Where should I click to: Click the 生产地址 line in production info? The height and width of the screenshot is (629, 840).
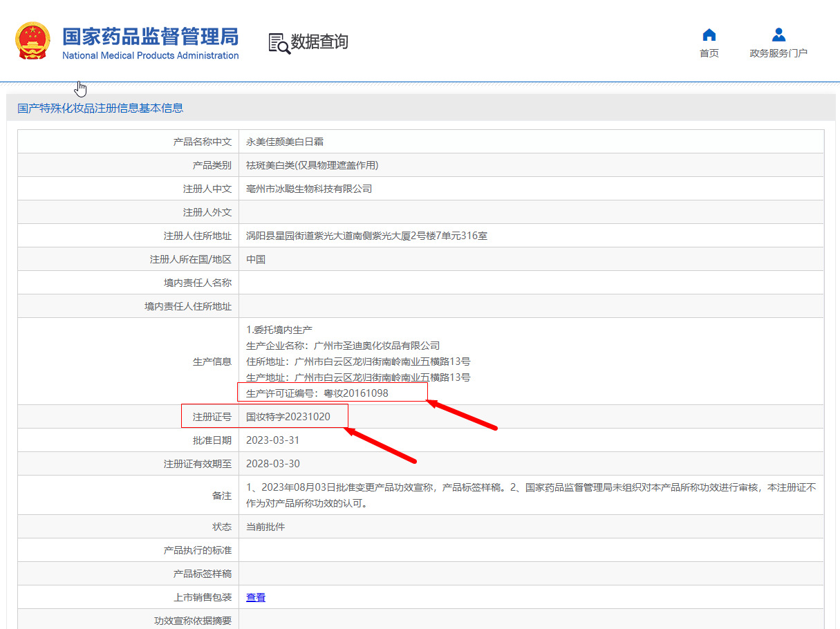358,377
